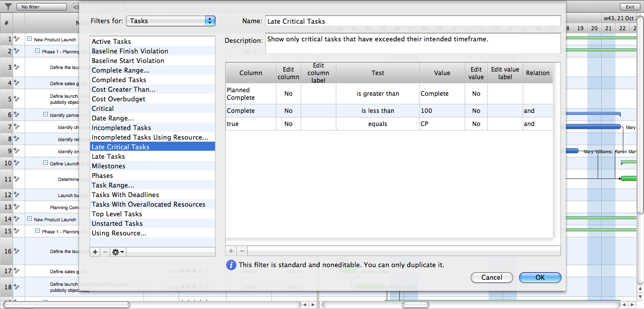644x309 pixels.
Task: Select Top Level Tasks filter
Action: (153, 214)
